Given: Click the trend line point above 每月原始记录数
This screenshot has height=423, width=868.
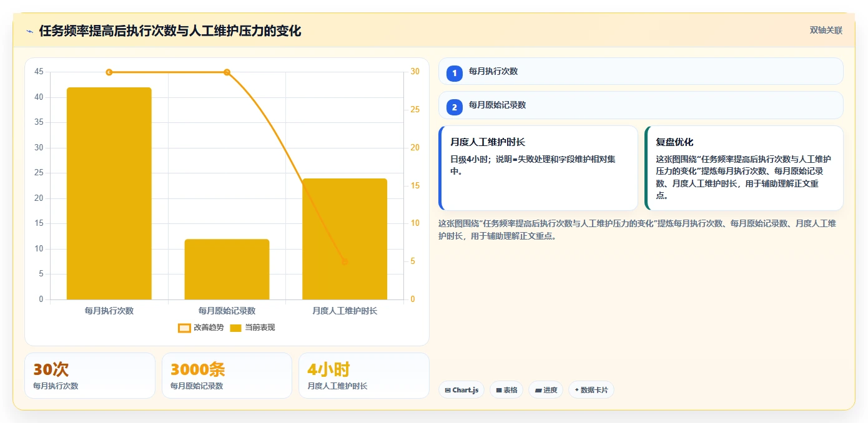Looking at the screenshot, I should click(227, 72).
